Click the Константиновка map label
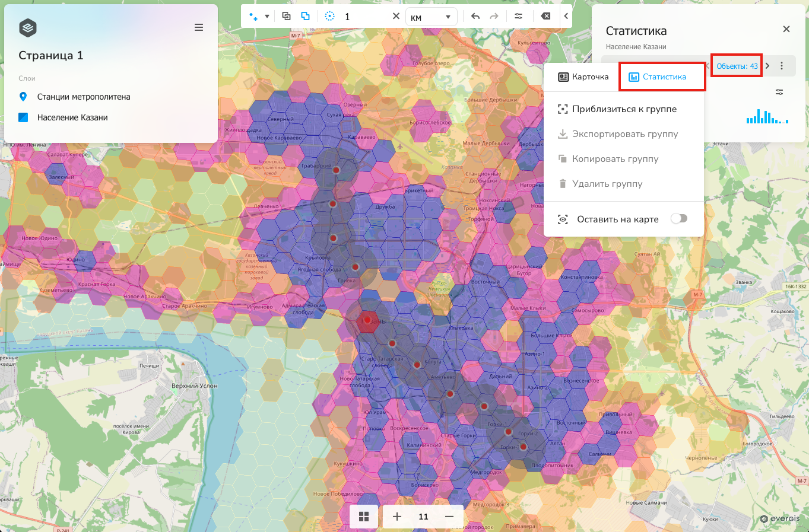809x532 pixels. tap(582, 277)
